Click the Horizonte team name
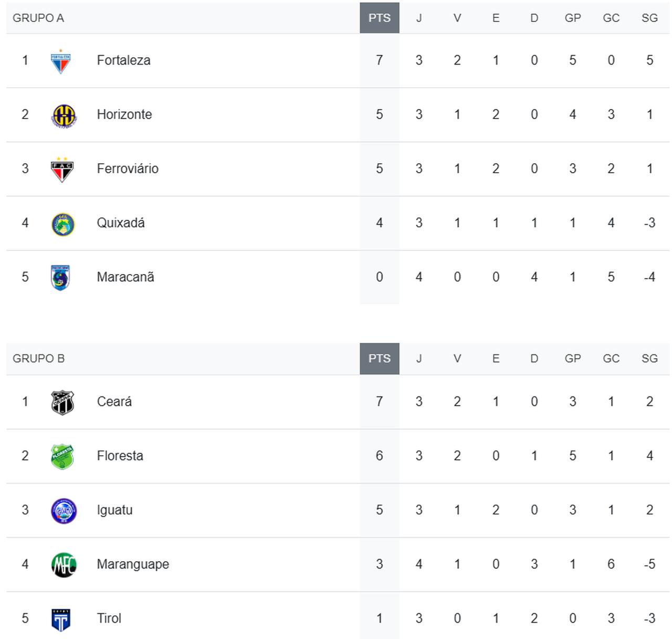 pyautogui.click(x=124, y=114)
